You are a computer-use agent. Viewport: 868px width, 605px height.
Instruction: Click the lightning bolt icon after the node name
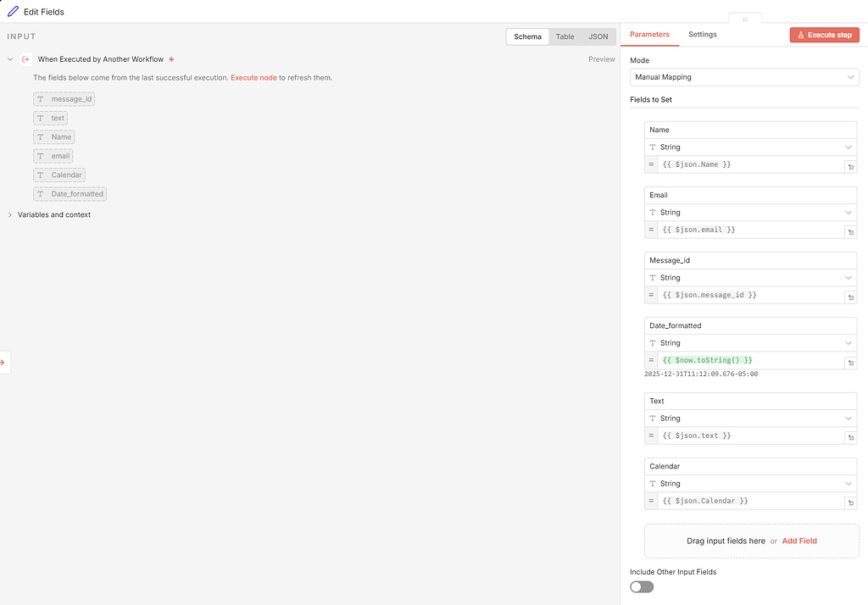pos(171,59)
